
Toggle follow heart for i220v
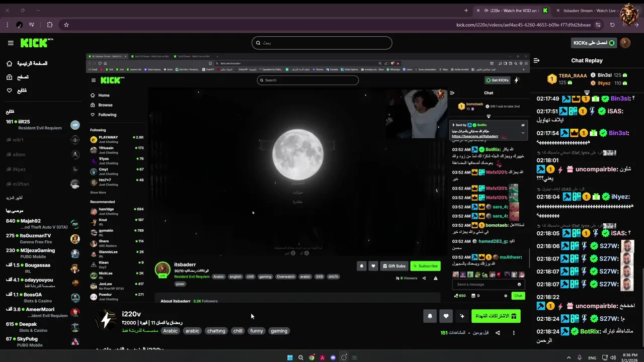click(x=446, y=316)
